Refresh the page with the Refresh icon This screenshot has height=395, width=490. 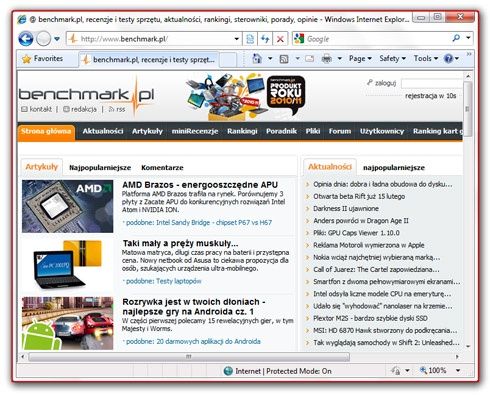265,39
